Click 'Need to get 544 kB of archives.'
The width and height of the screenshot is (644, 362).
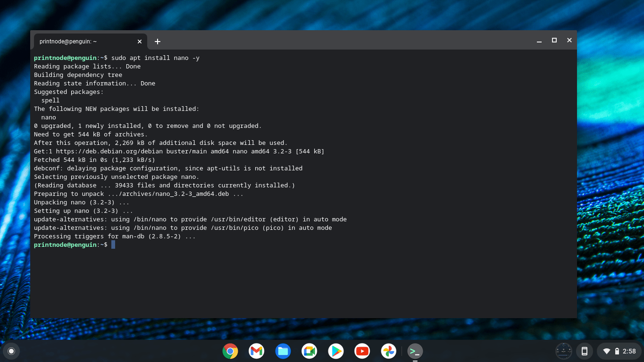tap(91, 134)
